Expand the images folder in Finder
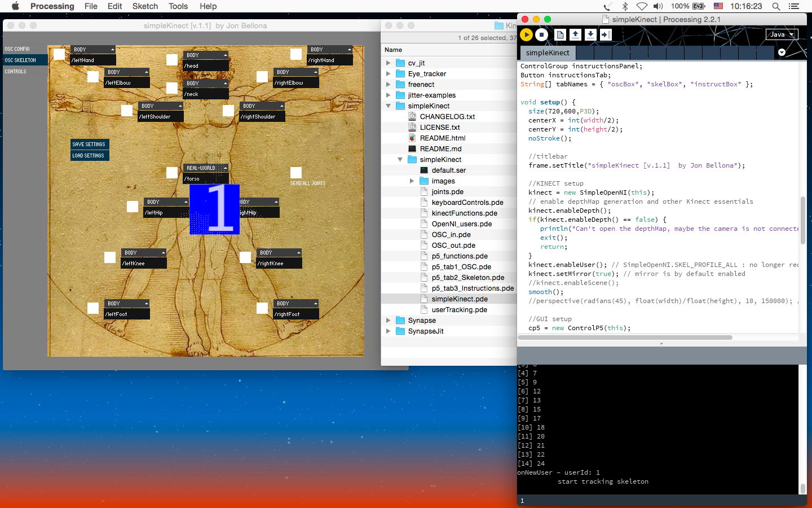The height and width of the screenshot is (508, 812). [x=412, y=181]
